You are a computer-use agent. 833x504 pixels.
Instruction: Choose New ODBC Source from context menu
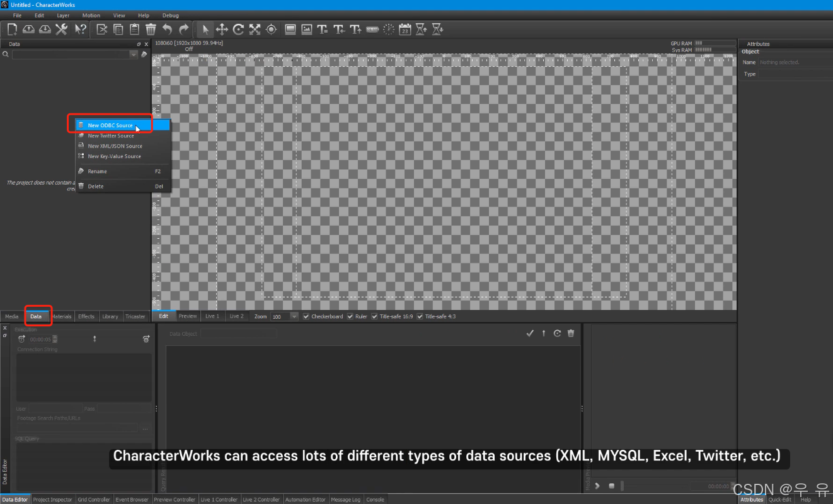point(123,125)
